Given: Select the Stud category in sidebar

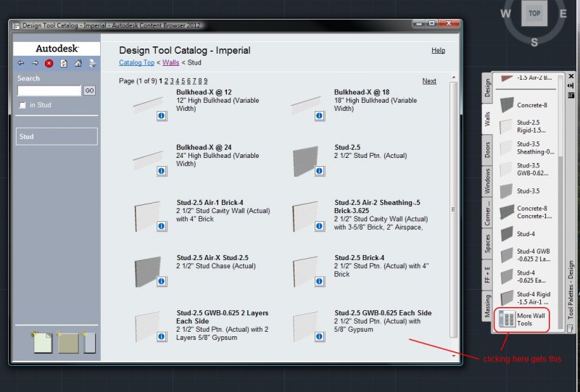Looking at the screenshot, I should (x=57, y=136).
